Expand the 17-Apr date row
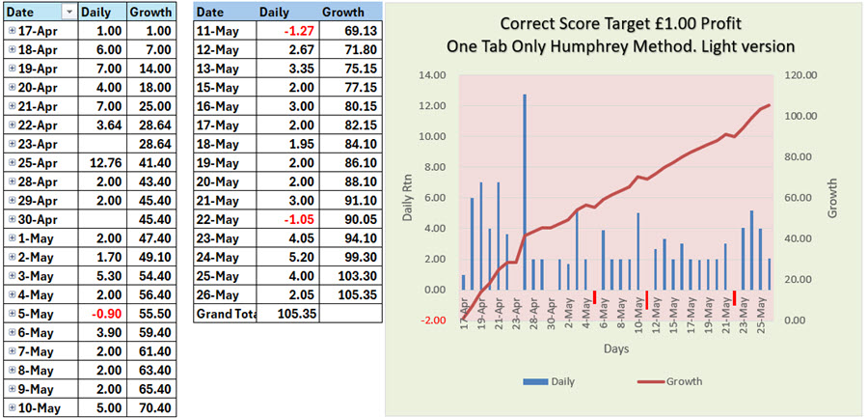The height and width of the screenshot is (418, 868). (13, 31)
